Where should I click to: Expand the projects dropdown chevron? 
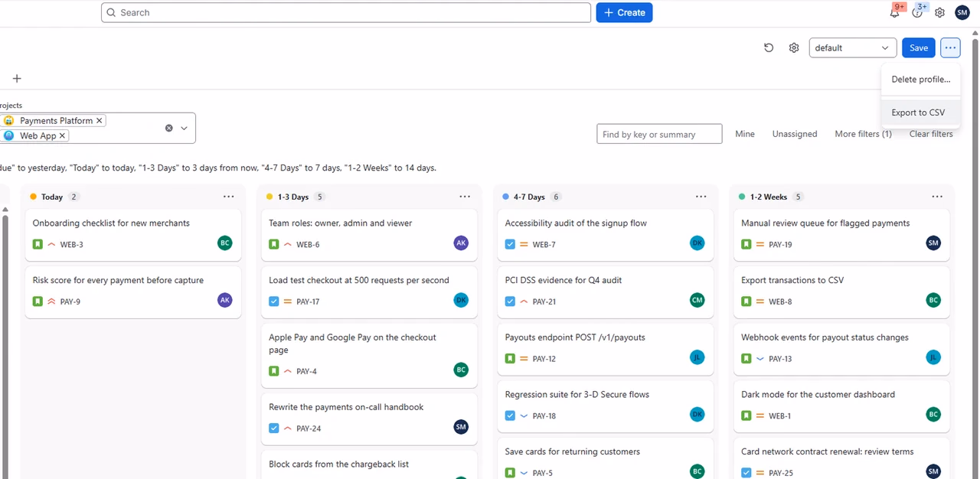[184, 128]
